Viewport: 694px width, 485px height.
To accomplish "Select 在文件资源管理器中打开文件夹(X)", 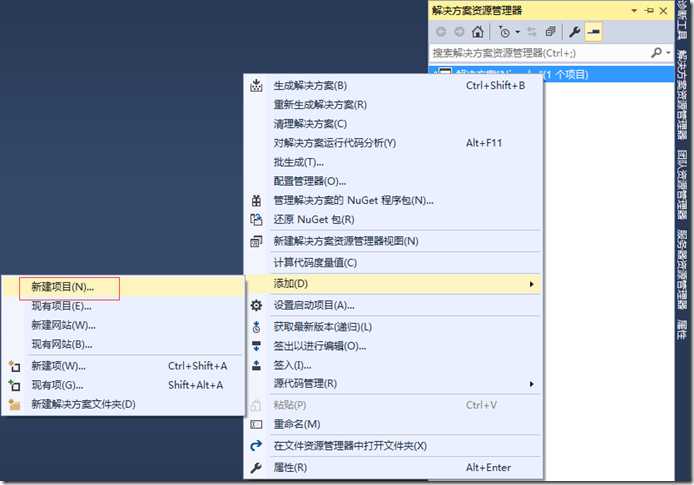I will pos(393,446).
